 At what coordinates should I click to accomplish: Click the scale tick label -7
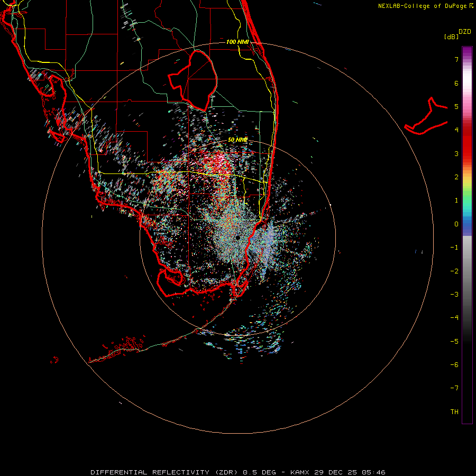tap(454, 388)
